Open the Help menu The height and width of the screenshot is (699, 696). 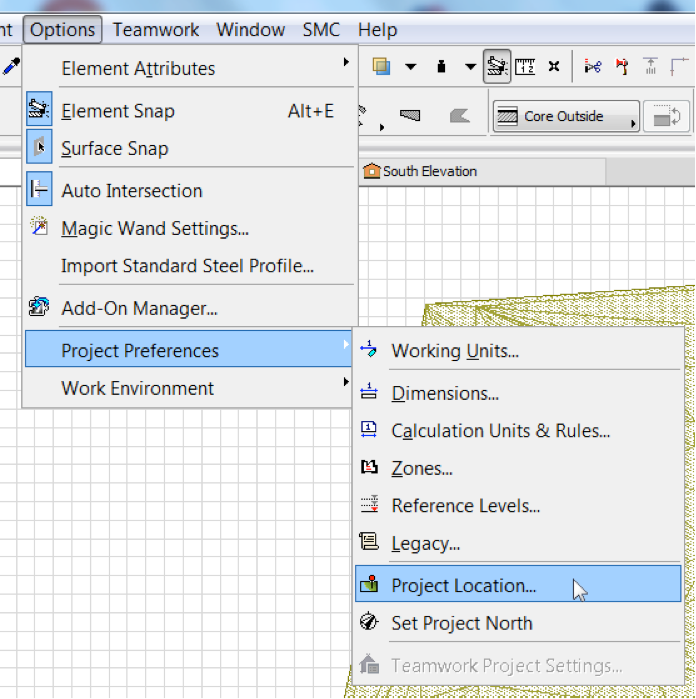pos(377,29)
